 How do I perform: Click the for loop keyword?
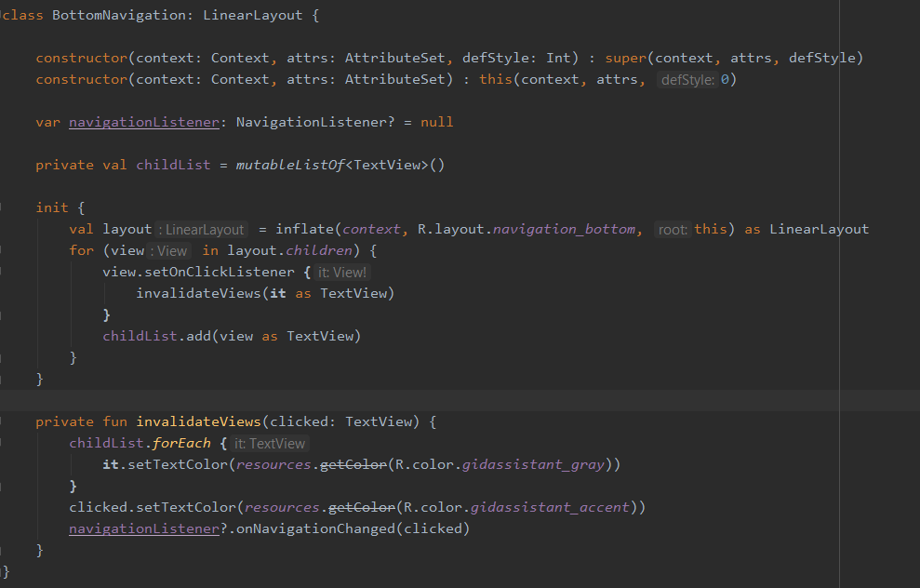(81, 250)
